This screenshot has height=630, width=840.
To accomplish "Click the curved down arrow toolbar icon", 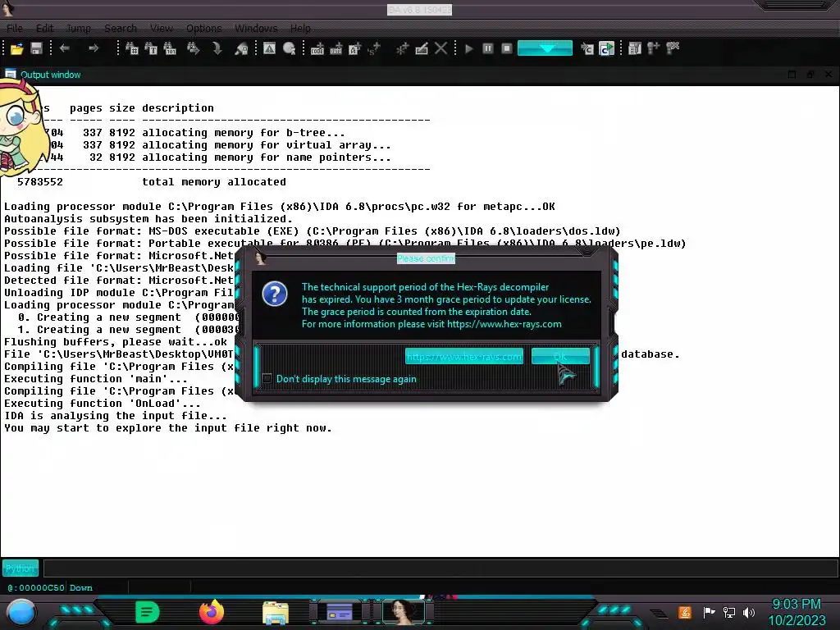I will [217, 48].
